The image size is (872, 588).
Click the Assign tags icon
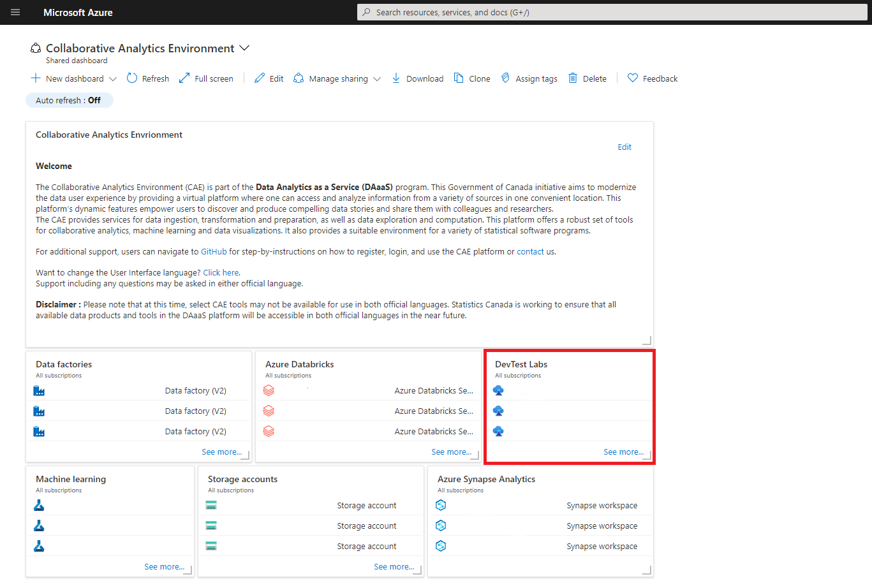[x=505, y=78]
